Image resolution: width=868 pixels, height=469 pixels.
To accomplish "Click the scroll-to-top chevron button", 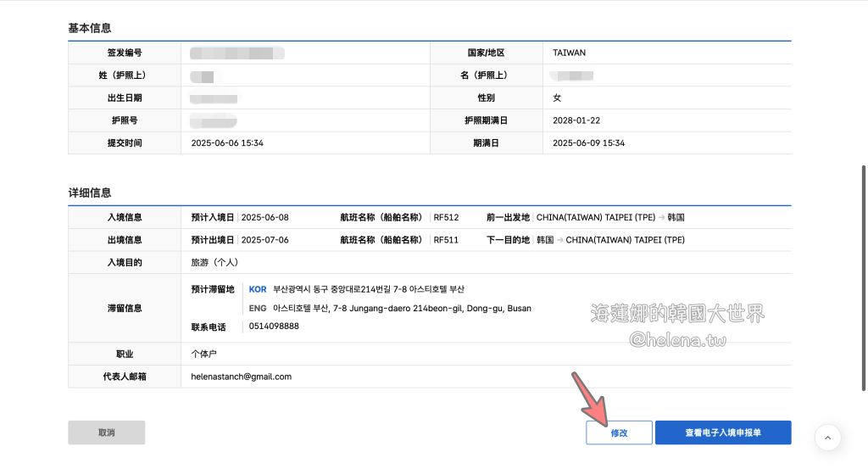I will (828, 438).
